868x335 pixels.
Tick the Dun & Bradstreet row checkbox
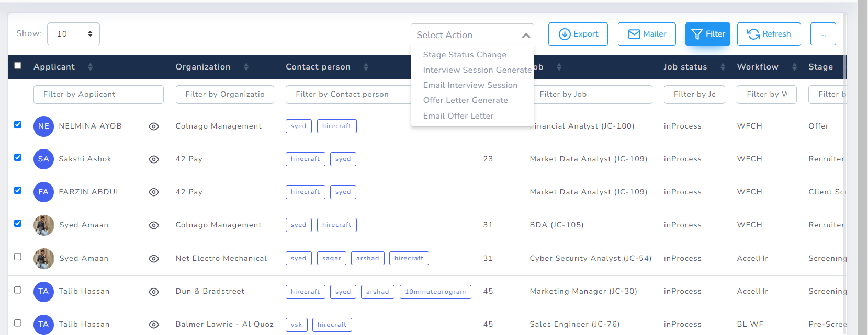click(x=18, y=290)
